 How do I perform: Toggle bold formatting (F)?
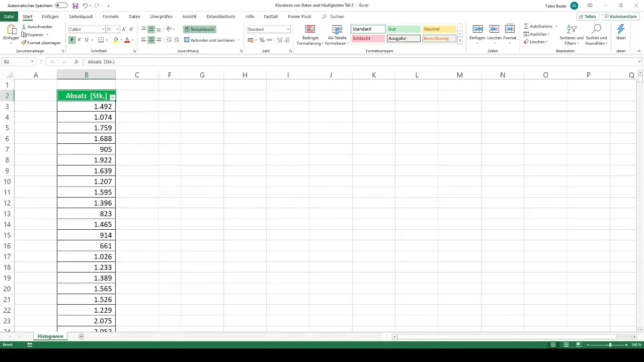click(72, 40)
